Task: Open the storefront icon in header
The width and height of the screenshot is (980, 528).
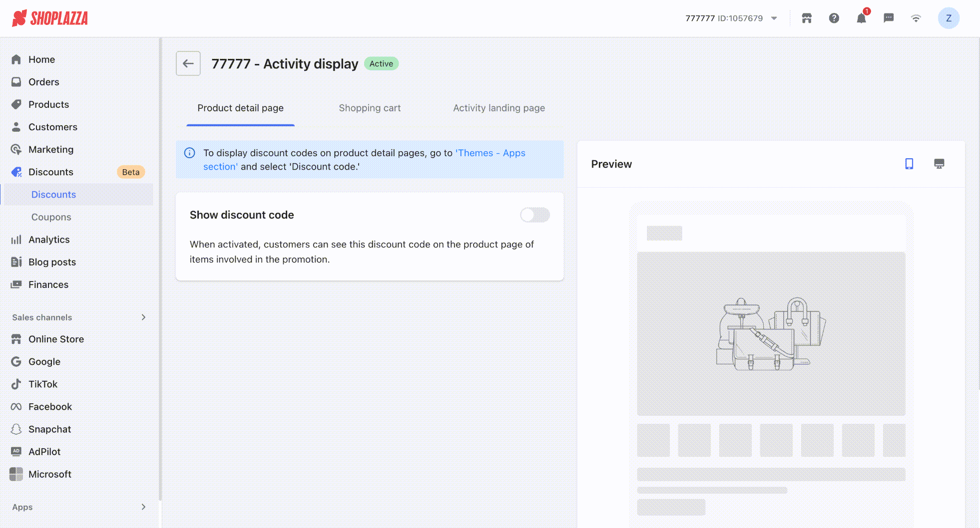Action: 807,18
